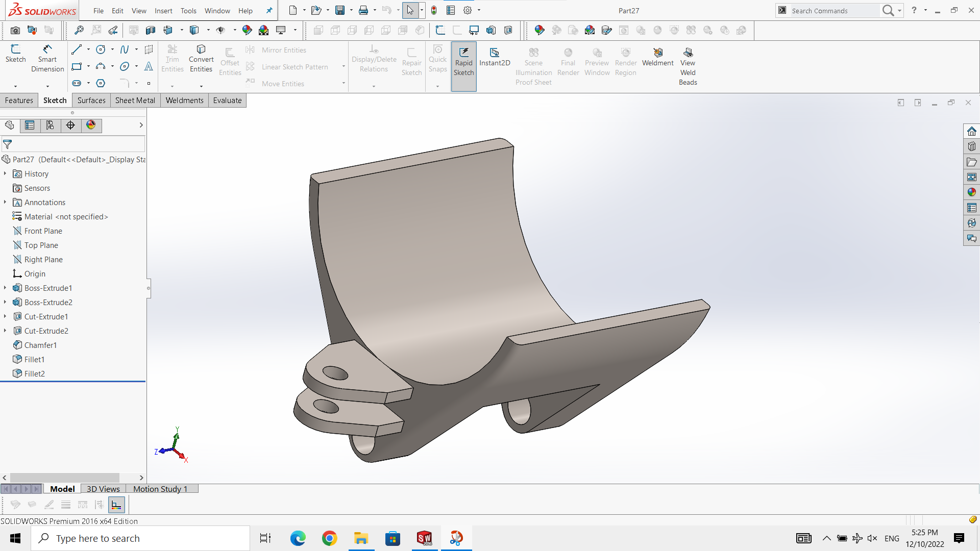Click the Sketch tool icon
980x551 pixels.
[15, 54]
